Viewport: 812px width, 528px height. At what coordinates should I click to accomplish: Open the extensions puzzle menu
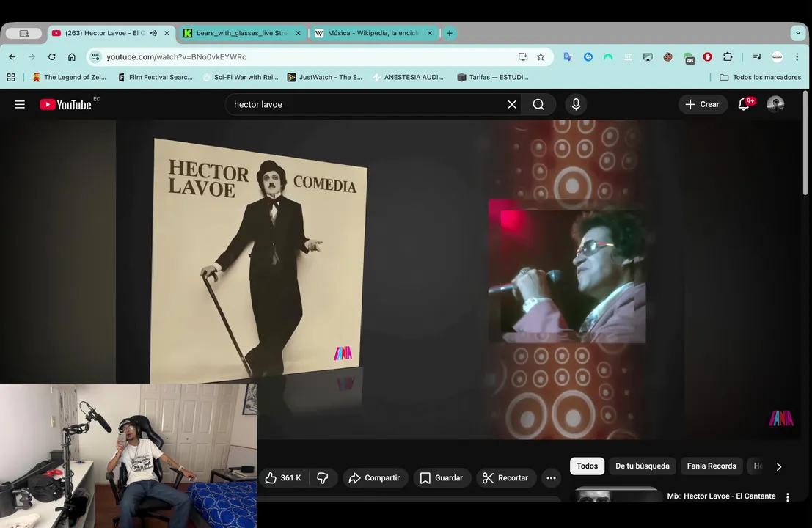728,57
